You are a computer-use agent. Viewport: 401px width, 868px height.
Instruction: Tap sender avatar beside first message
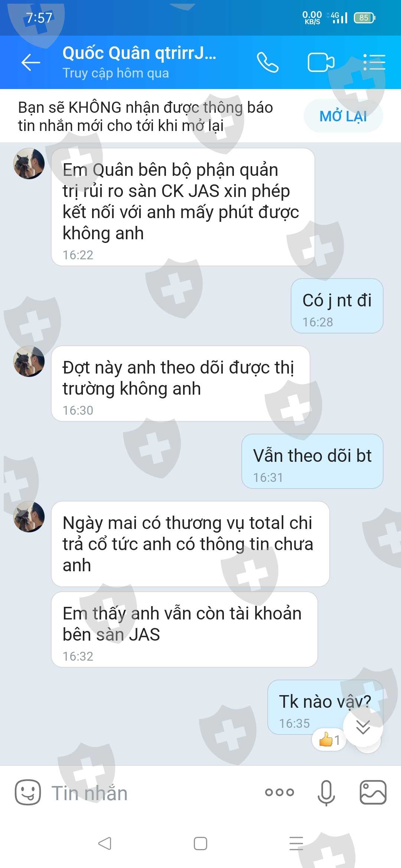[29, 164]
